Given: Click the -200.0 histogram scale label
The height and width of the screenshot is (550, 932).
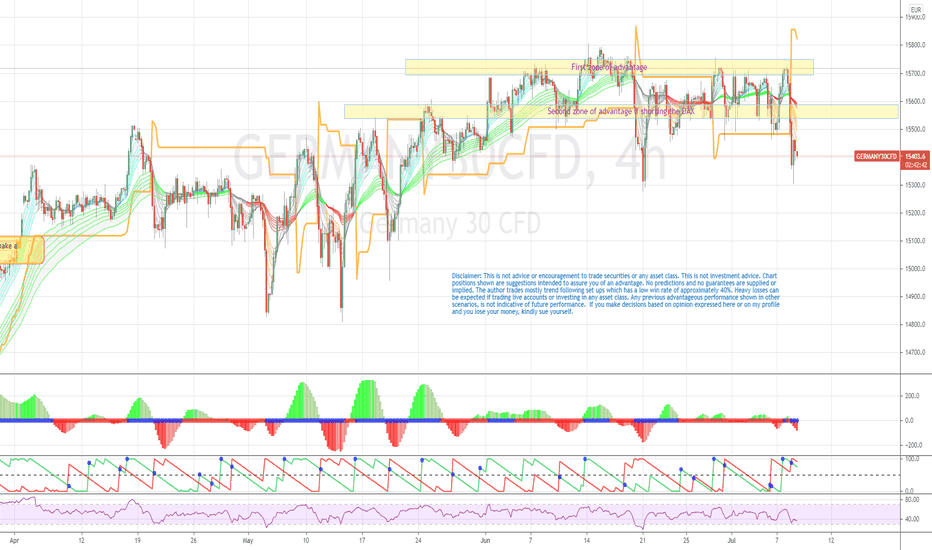Looking at the screenshot, I should (x=912, y=445).
